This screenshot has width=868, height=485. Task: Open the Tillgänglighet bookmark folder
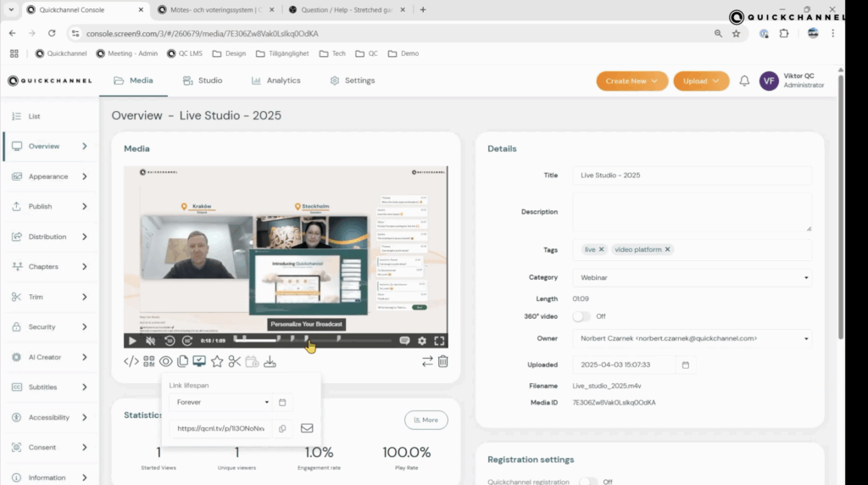282,53
